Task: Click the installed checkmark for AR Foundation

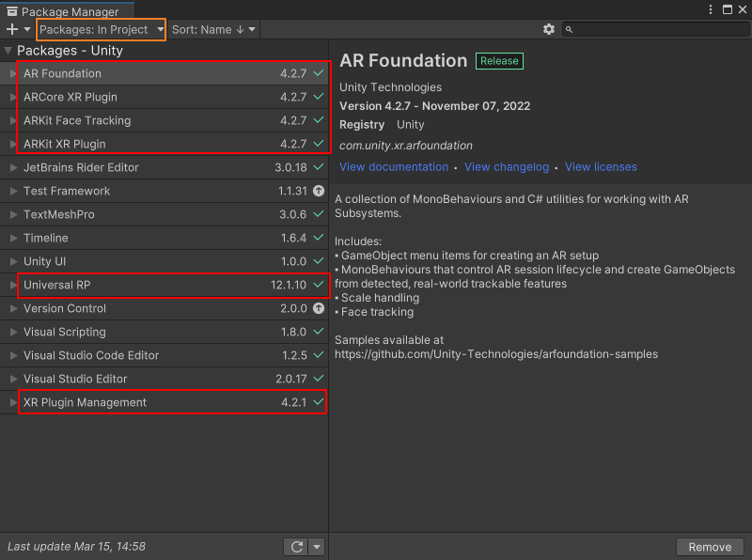Action: (x=319, y=73)
